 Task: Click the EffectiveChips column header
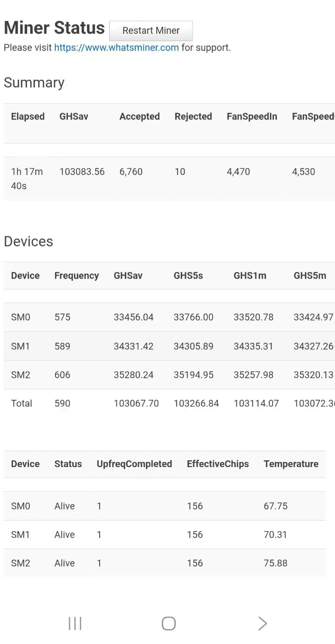click(218, 464)
